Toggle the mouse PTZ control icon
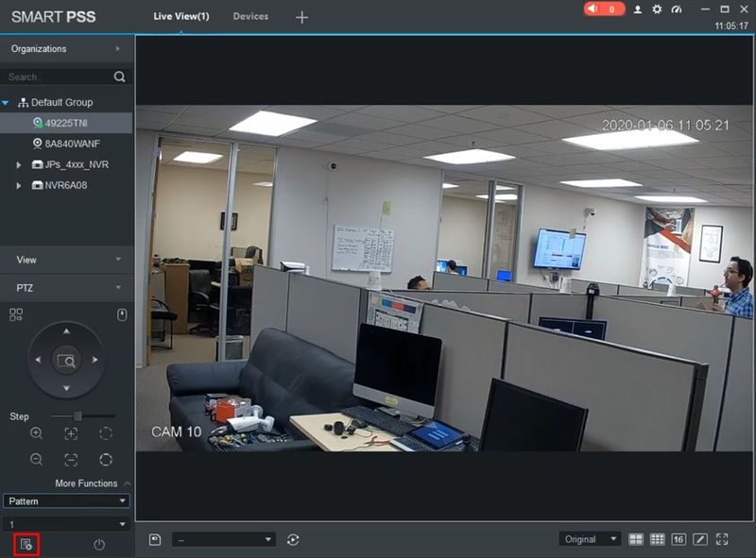The image size is (756, 558). (122, 314)
